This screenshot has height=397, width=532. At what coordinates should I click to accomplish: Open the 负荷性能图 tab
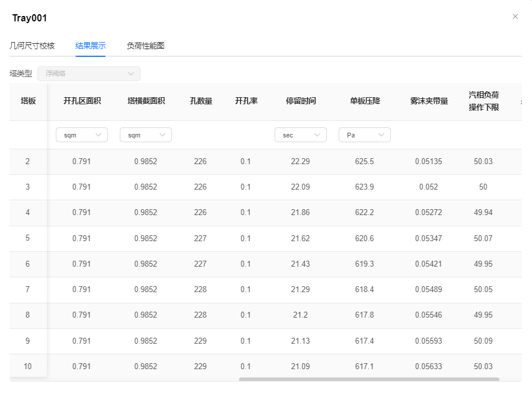pyautogui.click(x=145, y=46)
